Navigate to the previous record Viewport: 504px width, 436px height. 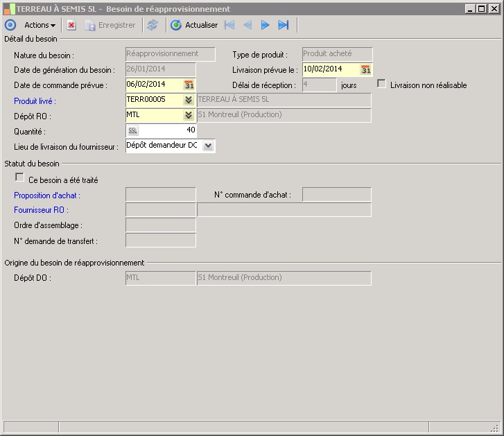[247, 25]
